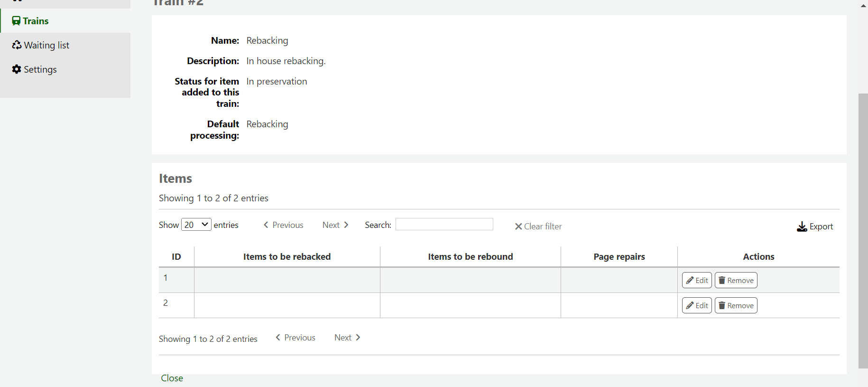This screenshot has height=387, width=868.
Task: Click the bottom Next page link
Action: (x=347, y=338)
